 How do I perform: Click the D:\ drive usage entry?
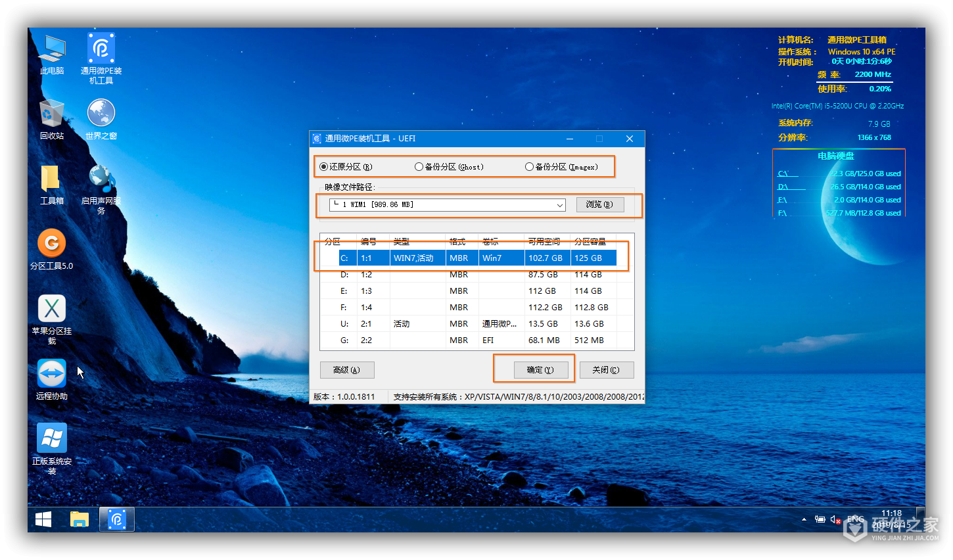tap(839, 187)
